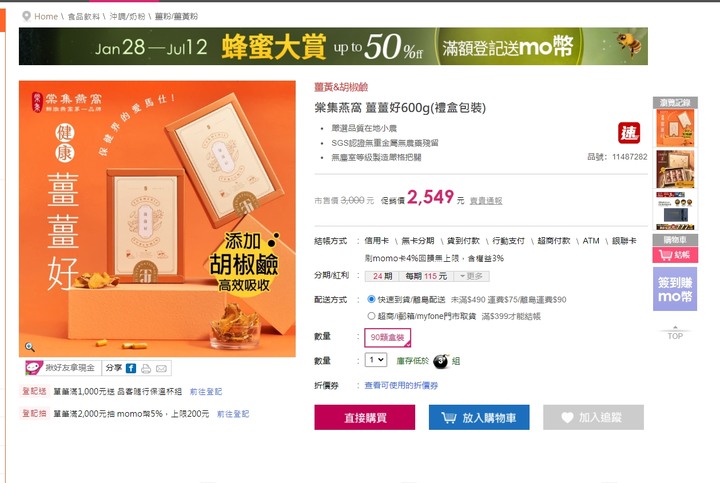Click the 揪好友拿現金 mascot icon
This screenshot has height=483, width=720.
(34, 367)
